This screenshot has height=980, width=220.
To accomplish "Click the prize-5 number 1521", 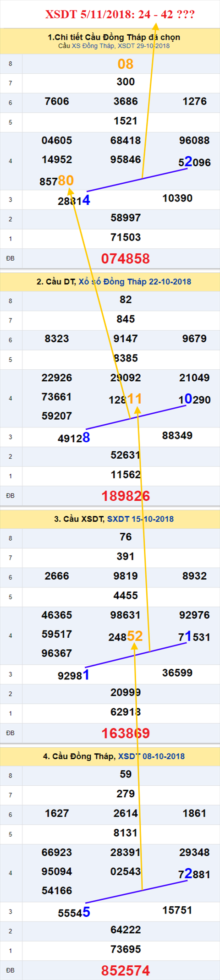I will (x=126, y=121).
